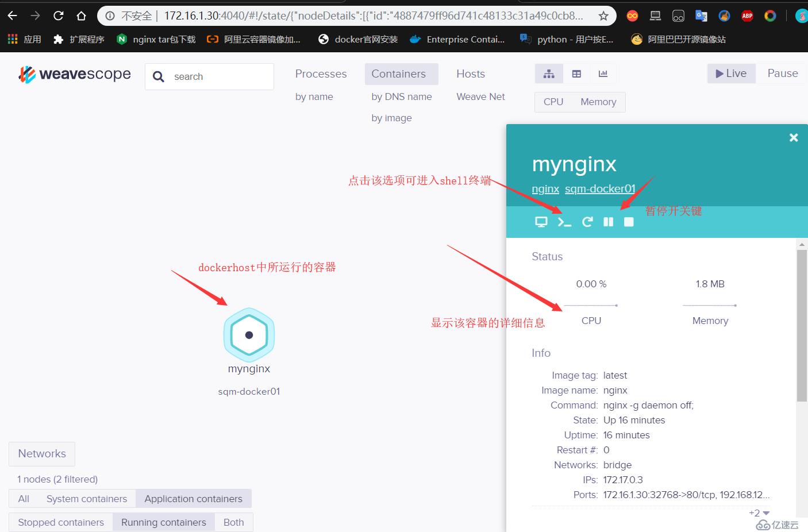Image resolution: width=808 pixels, height=532 pixels.
Task: Open the nginx image link in details panel
Action: click(545, 188)
